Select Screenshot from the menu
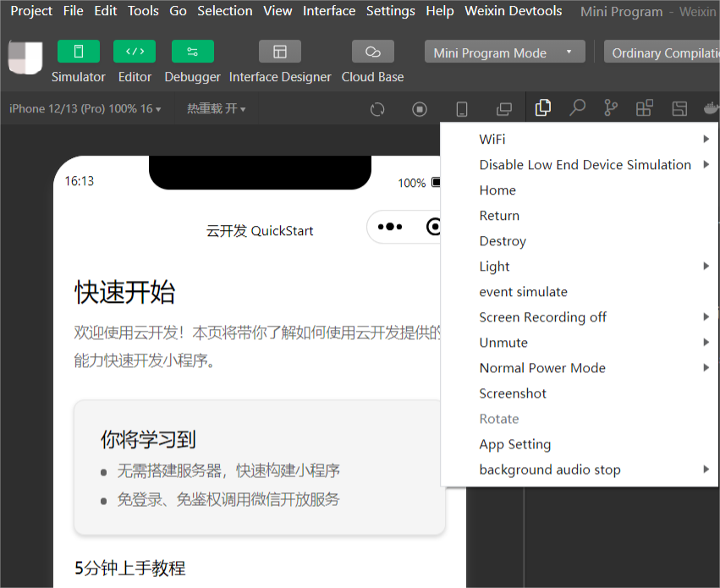The height and width of the screenshot is (588, 720). 580,393
